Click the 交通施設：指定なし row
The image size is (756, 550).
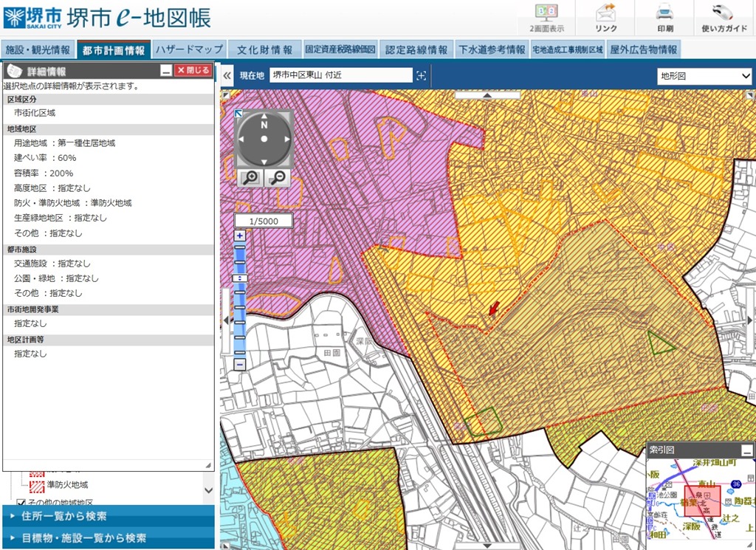[x=52, y=264]
